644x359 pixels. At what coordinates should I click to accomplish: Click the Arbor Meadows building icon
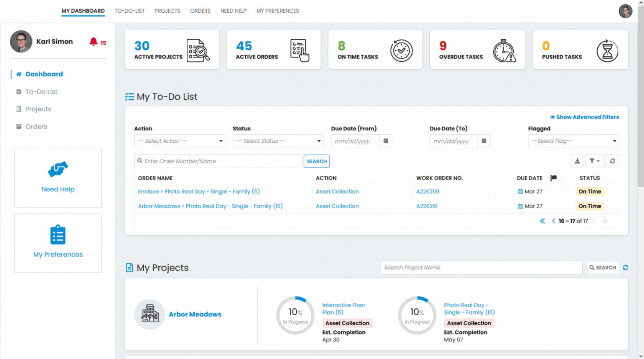(150, 314)
